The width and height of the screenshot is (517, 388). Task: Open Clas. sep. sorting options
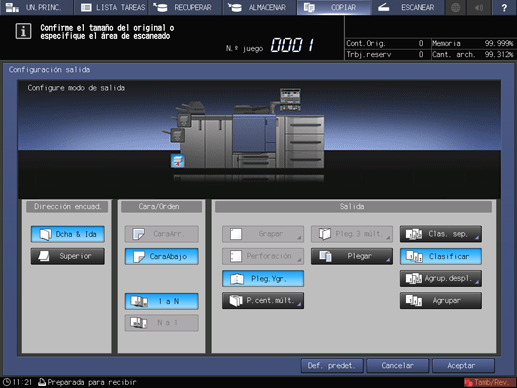pyautogui.click(x=441, y=234)
